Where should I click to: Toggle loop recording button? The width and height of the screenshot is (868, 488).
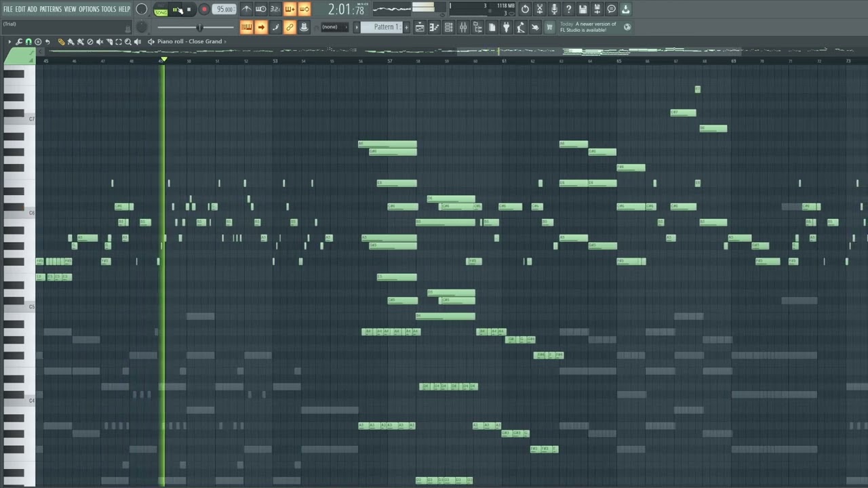coord(304,9)
